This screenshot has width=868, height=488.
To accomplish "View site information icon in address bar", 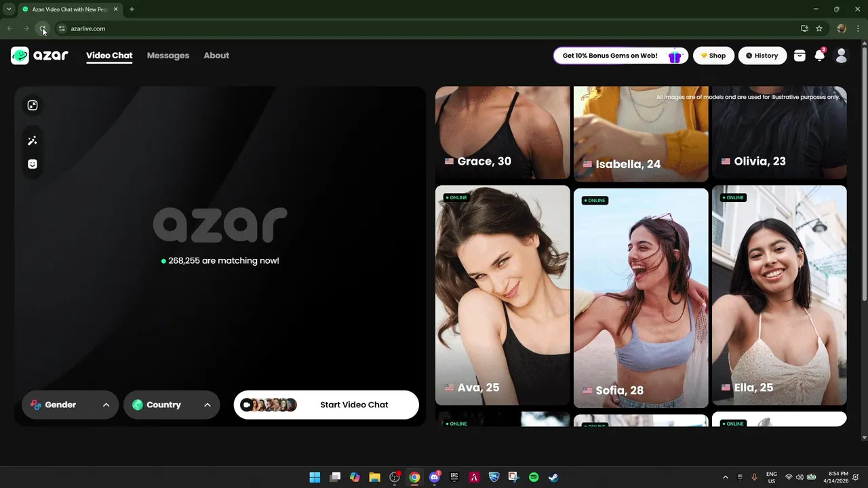I will (x=62, y=28).
